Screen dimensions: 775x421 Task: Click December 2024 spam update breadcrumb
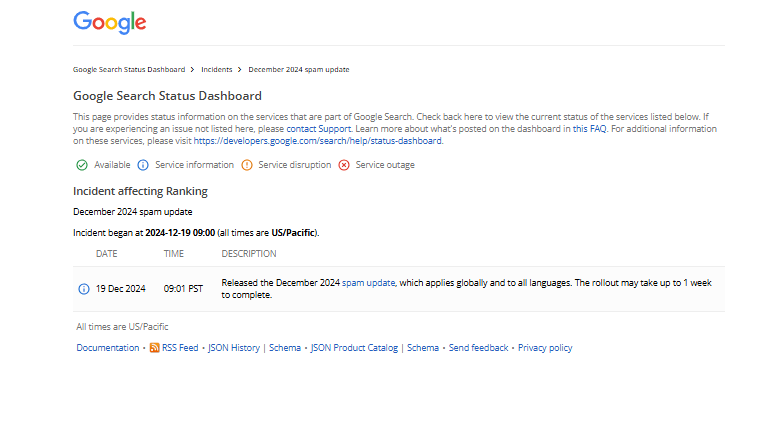click(299, 70)
